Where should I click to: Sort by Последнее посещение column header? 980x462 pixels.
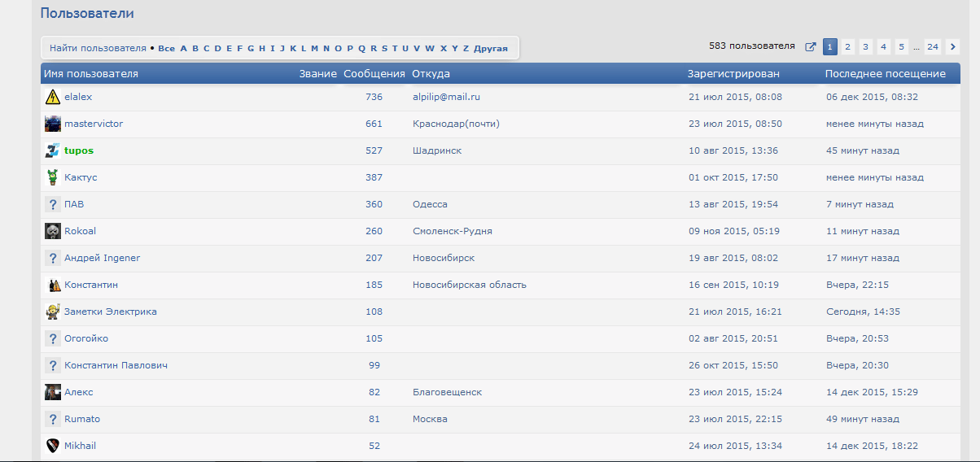tap(885, 74)
